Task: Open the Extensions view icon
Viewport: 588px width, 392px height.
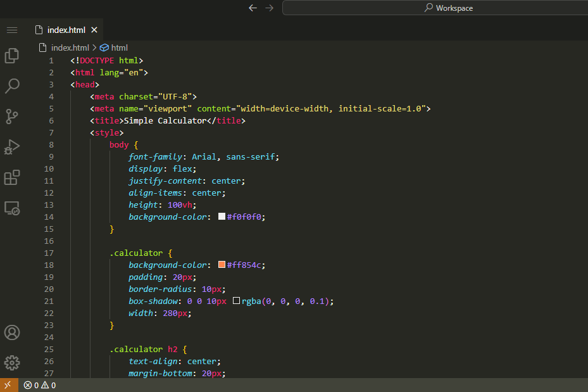Action: click(12, 177)
